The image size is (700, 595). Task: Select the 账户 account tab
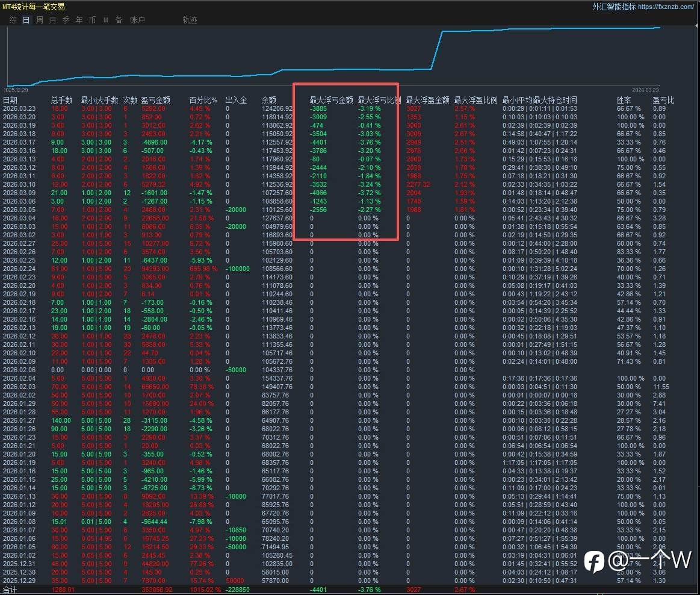pos(137,20)
